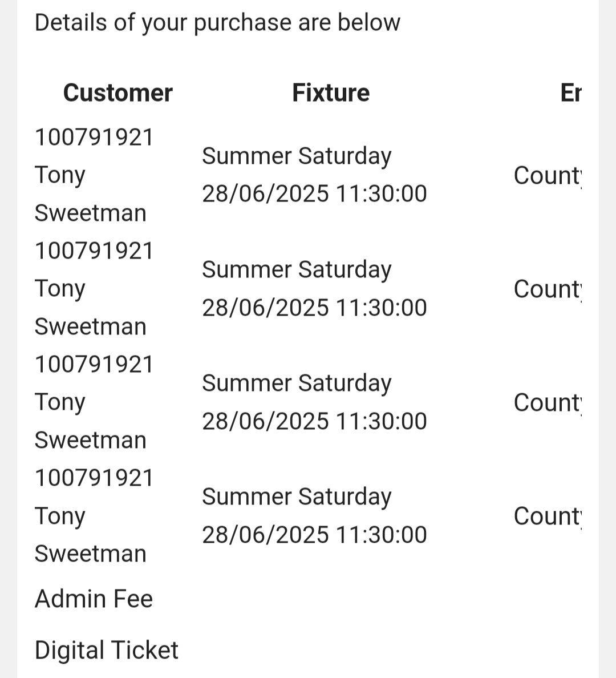Select customer number in fourth row

[x=94, y=478]
